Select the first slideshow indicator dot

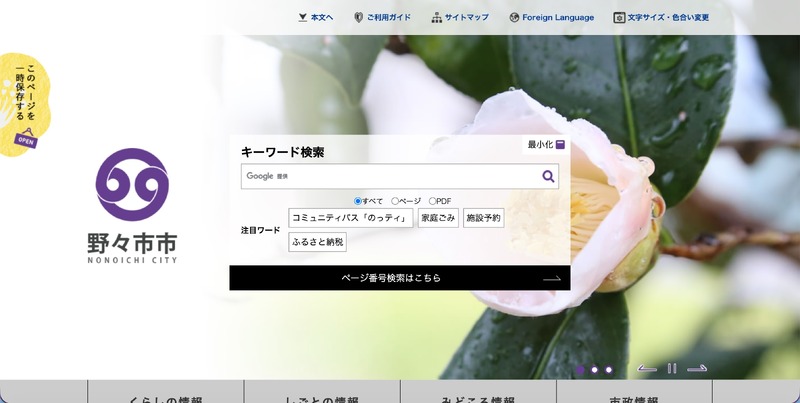[580, 370]
